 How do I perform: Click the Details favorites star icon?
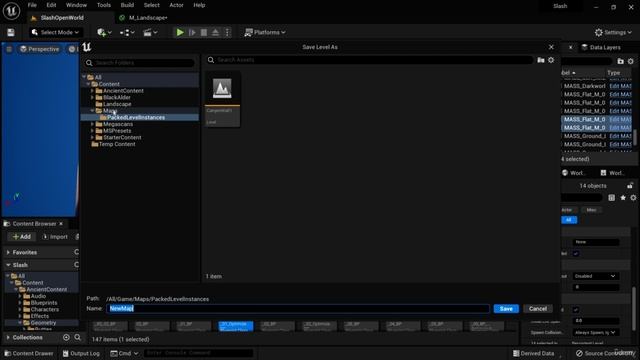click(x=623, y=198)
